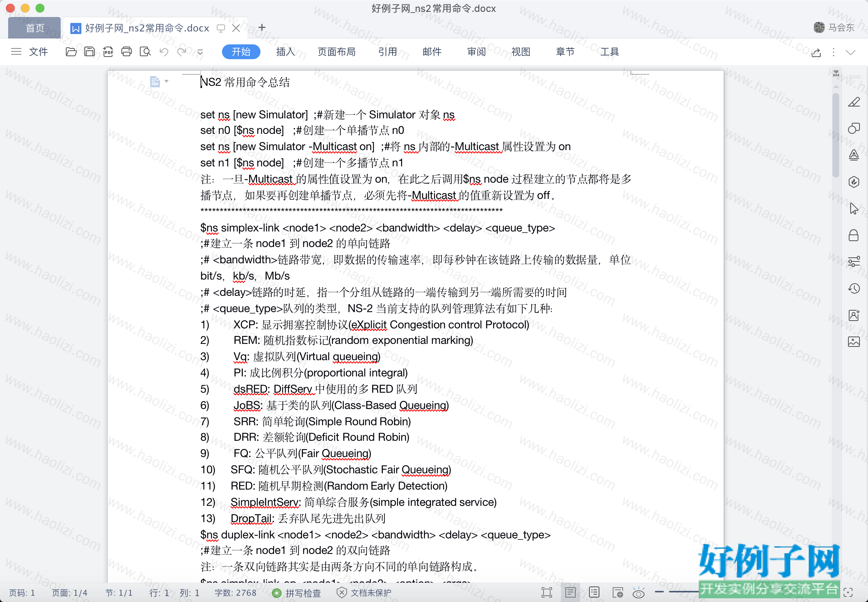Select the 开始 ribbon tab
868x602 pixels.
(241, 52)
